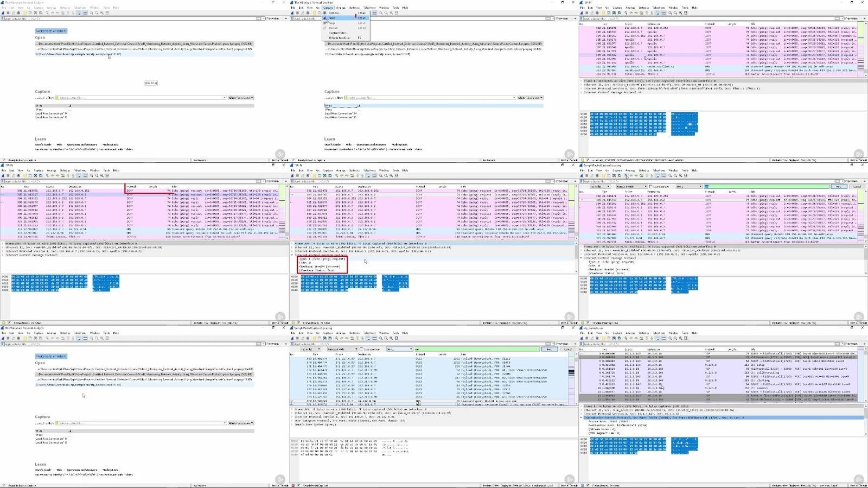Click green search text field in SamplePacketCapture3 find bar

click(x=766, y=187)
